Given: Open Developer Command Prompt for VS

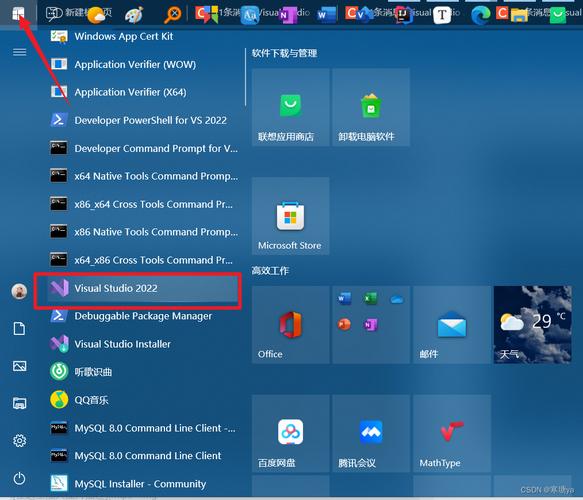Looking at the screenshot, I should (143, 148).
